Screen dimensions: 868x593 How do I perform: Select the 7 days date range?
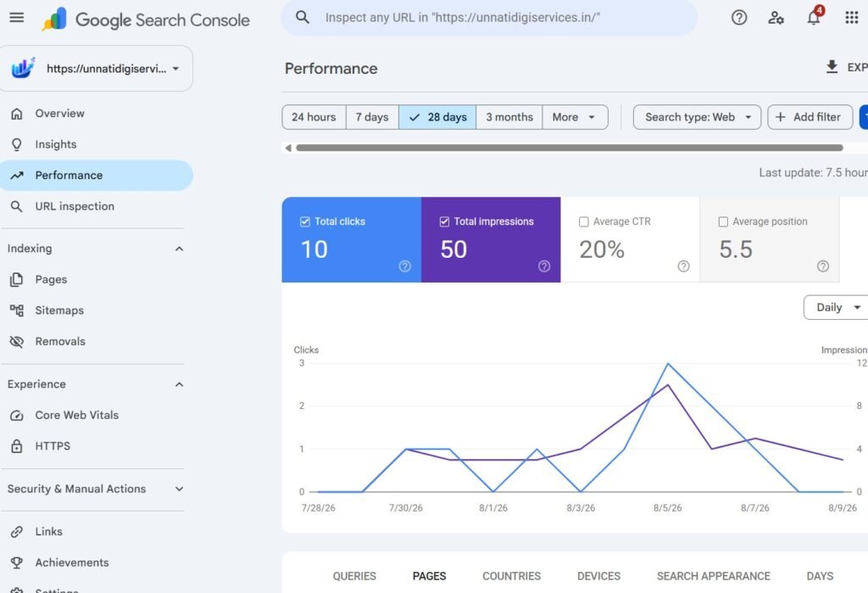[x=372, y=117]
